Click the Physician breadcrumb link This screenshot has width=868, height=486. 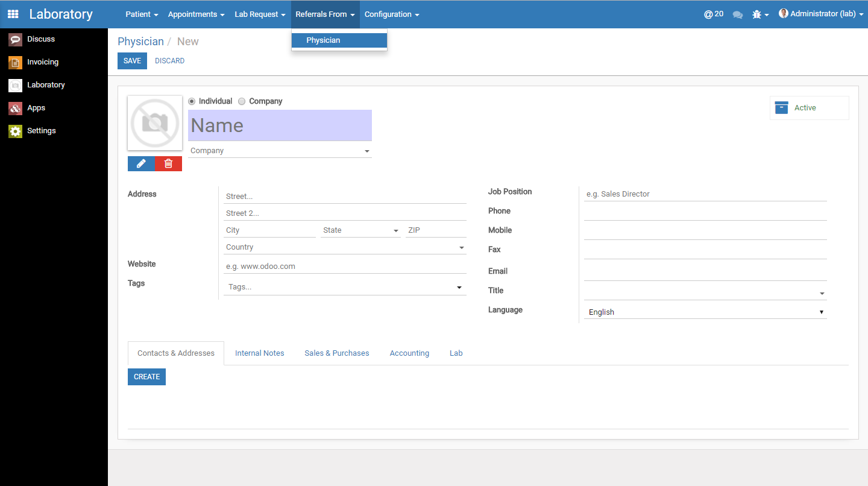140,42
